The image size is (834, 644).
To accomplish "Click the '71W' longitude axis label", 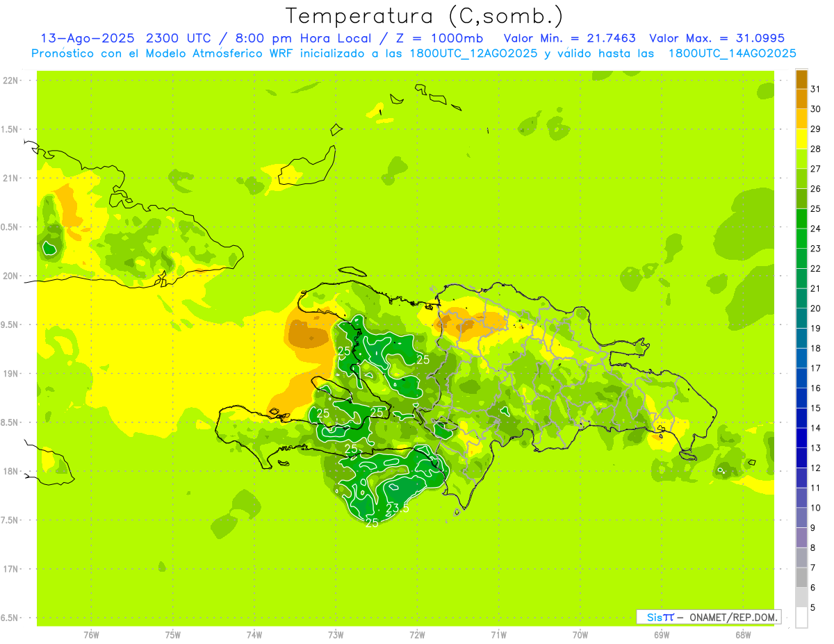I will tap(498, 635).
